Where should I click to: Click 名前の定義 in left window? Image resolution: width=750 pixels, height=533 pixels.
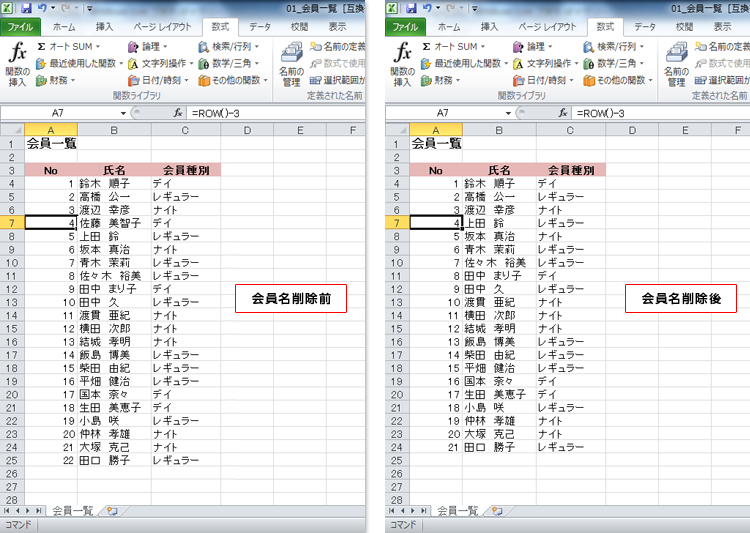pyautogui.click(x=337, y=46)
